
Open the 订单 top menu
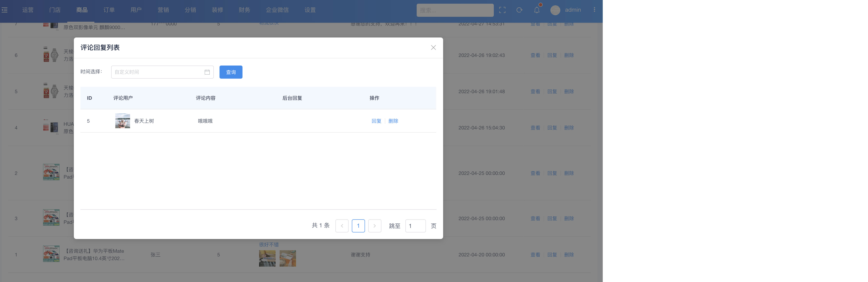[x=109, y=10]
